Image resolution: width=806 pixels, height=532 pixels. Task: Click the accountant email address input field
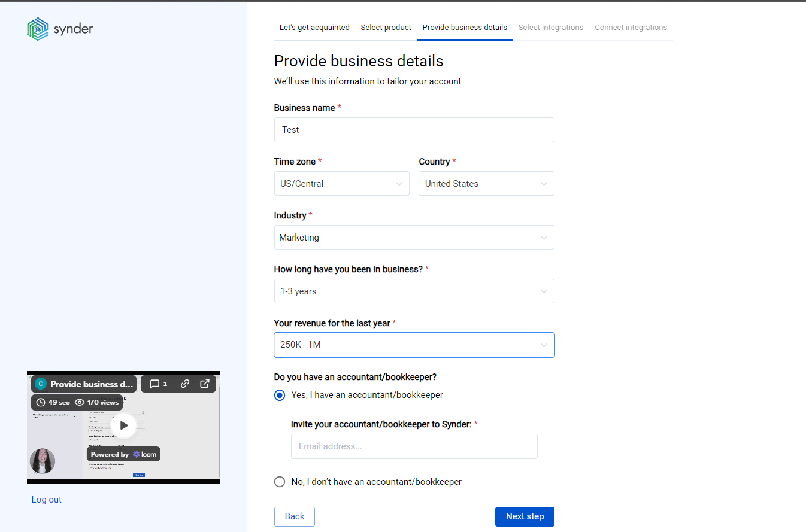[414, 446]
